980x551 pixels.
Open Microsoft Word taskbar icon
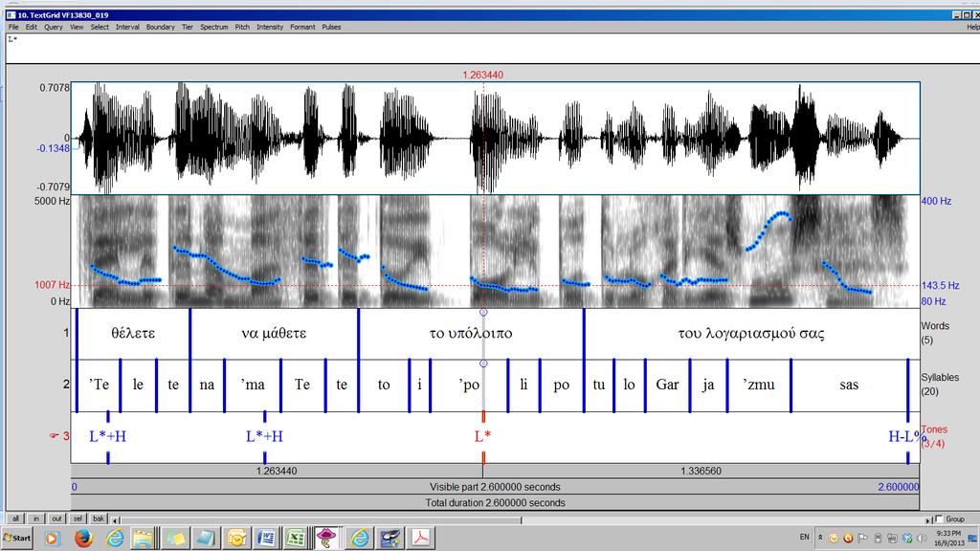[x=266, y=538]
